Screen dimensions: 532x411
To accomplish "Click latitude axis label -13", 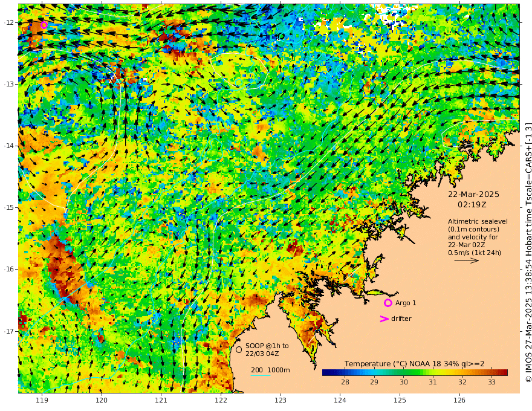I will point(10,84).
